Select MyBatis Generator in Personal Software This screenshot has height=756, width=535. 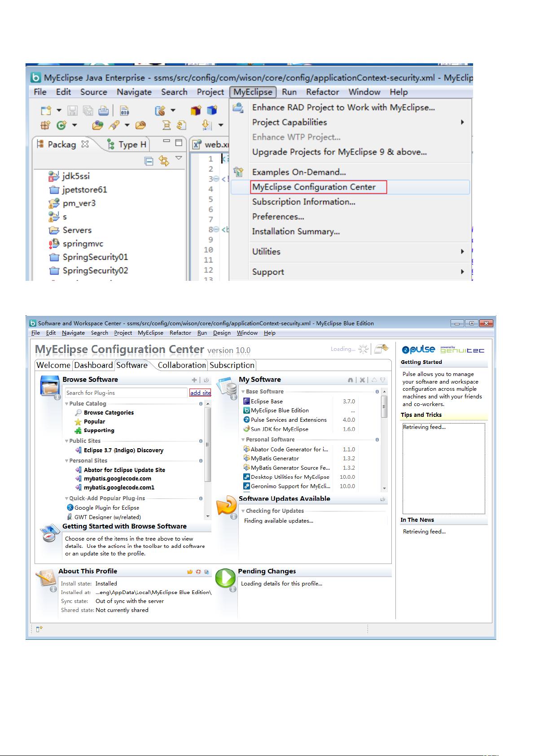275,459
